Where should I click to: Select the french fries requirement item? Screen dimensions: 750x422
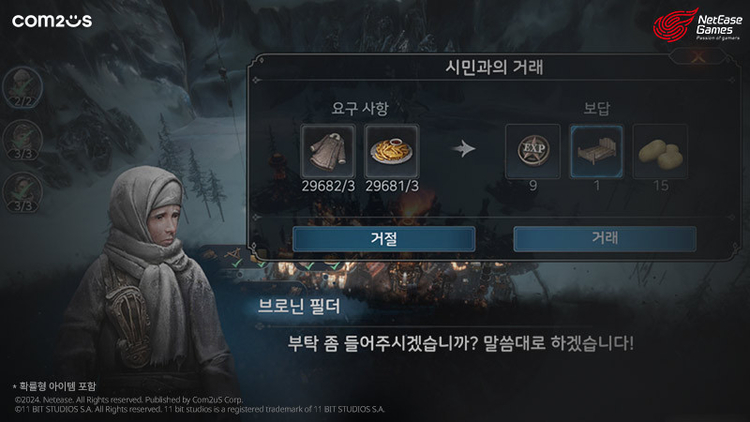(x=392, y=151)
